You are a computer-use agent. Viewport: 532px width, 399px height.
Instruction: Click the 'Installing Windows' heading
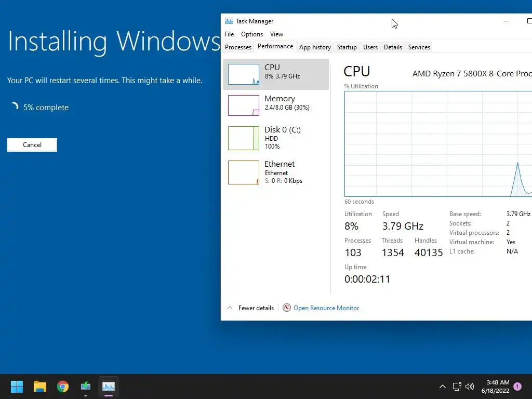[x=114, y=42]
